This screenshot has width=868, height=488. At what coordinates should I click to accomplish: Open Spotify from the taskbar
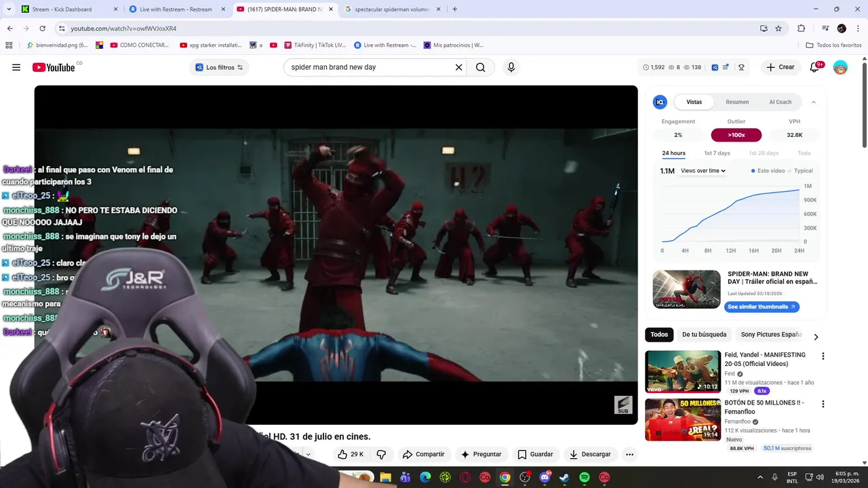pyautogui.click(x=585, y=477)
